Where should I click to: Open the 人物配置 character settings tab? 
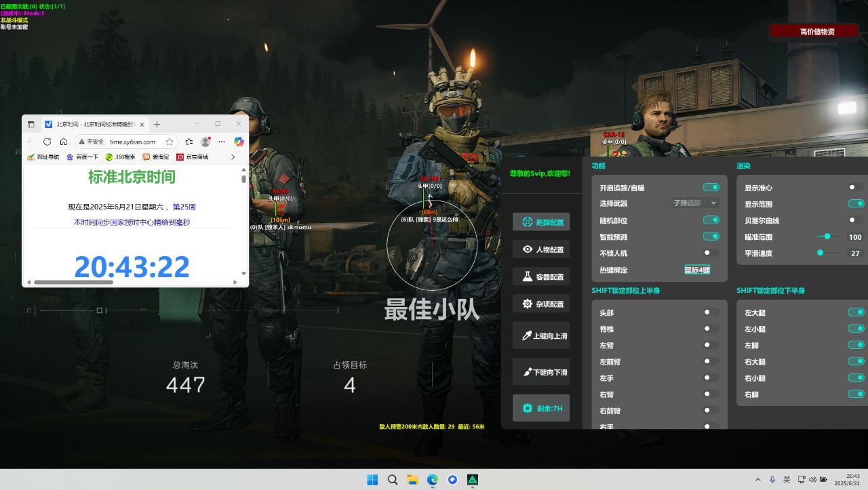point(541,249)
